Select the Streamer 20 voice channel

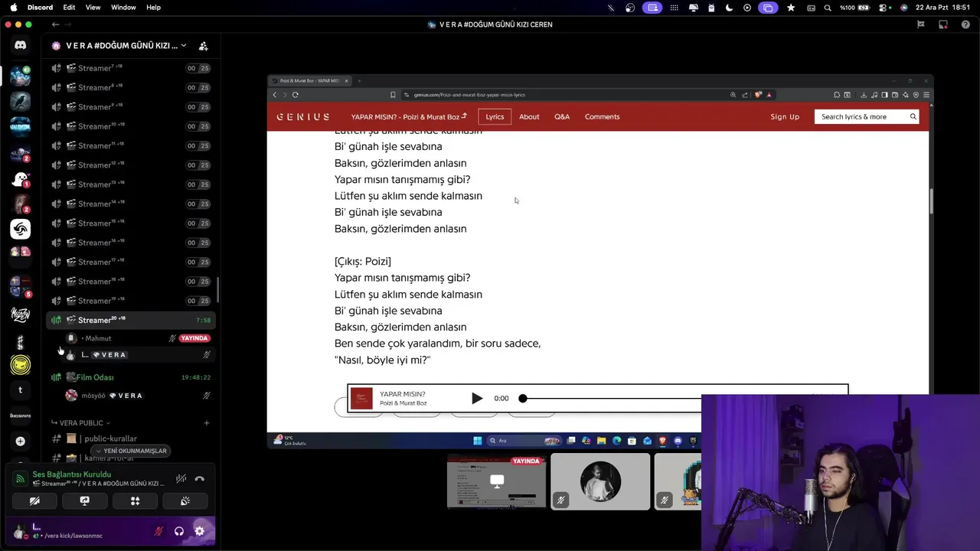130,320
